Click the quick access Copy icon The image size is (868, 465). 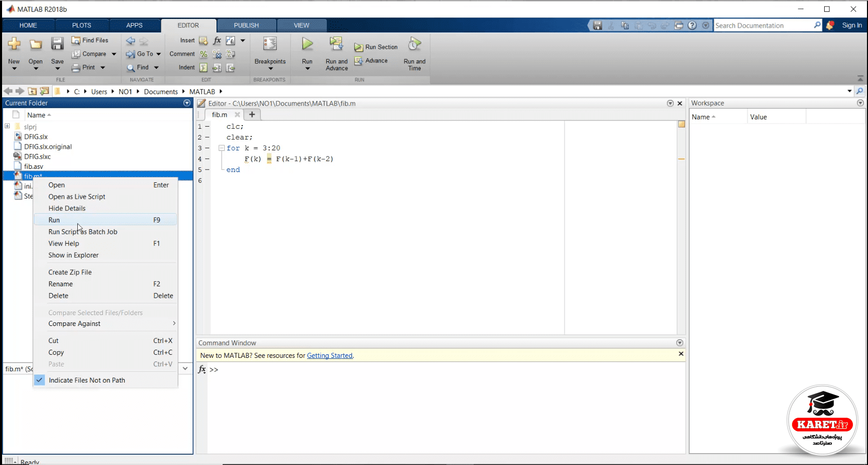[x=625, y=25]
